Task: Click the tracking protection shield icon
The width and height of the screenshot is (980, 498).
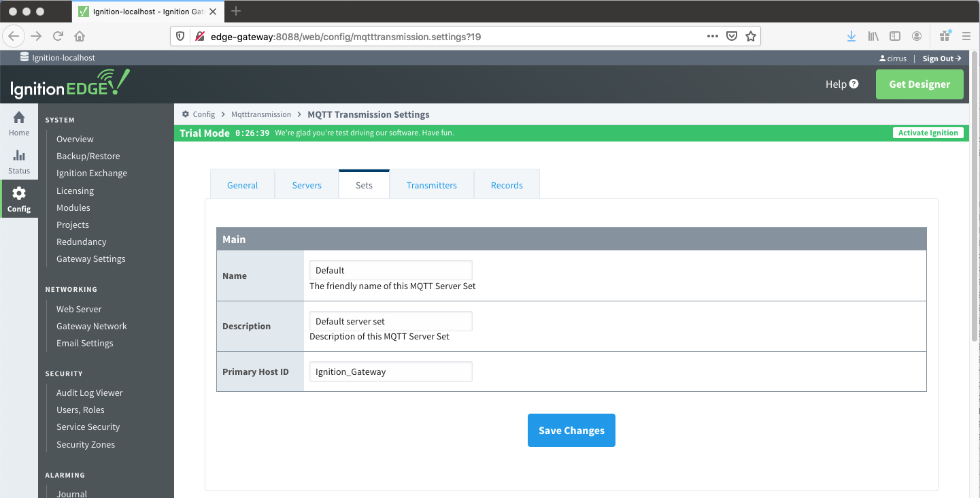Action: click(x=181, y=36)
